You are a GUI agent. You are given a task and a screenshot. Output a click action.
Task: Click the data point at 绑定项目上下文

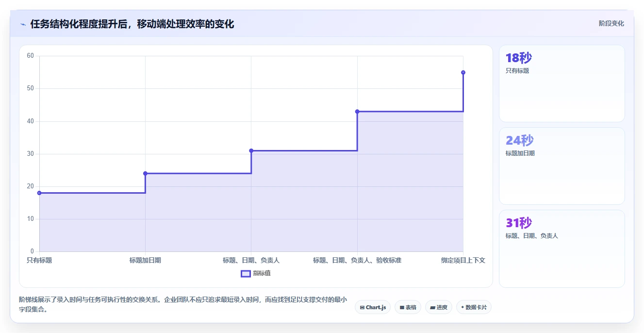pos(463,72)
